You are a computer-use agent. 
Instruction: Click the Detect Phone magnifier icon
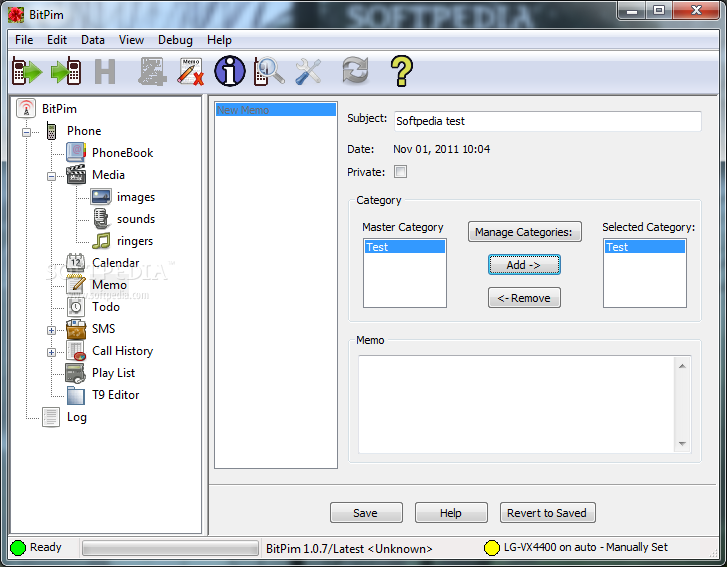point(269,71)
